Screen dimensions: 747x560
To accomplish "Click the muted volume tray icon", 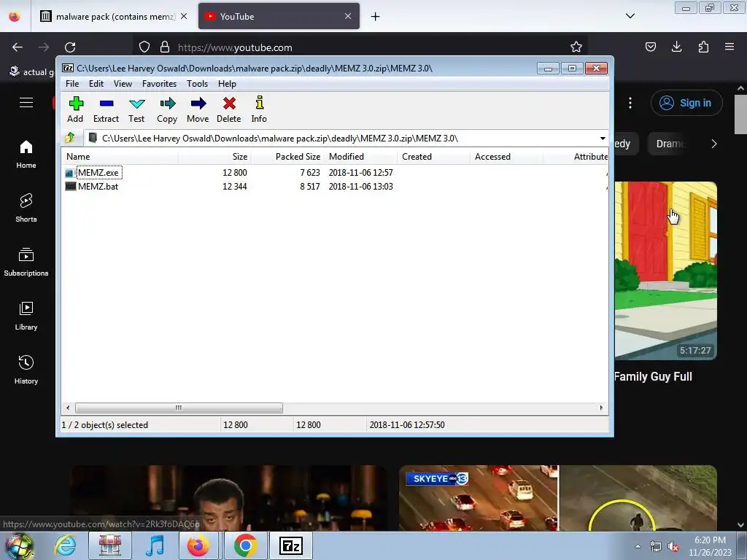I will pos(673,547).
